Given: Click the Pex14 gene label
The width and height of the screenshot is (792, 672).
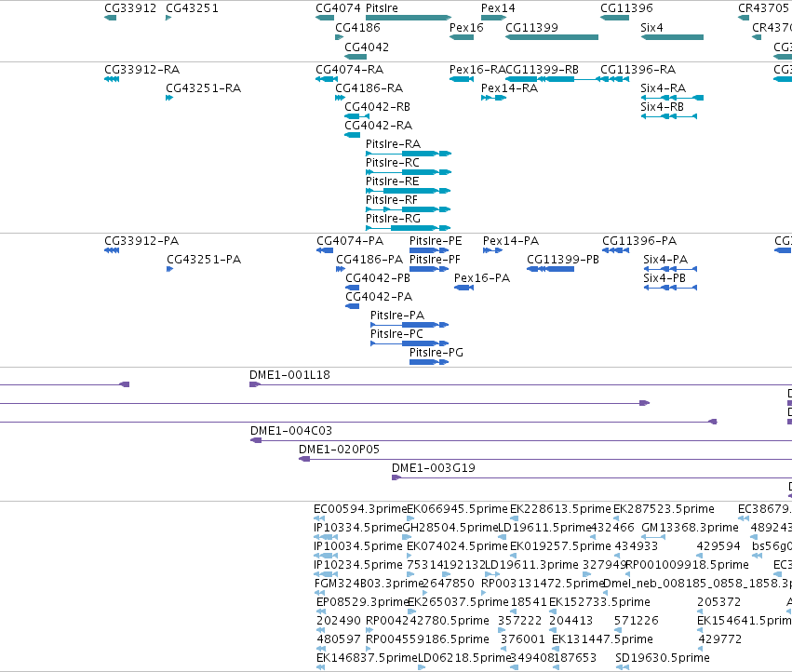Looking at the screenshot, I should pyautogui.click(x=498, y=8).
